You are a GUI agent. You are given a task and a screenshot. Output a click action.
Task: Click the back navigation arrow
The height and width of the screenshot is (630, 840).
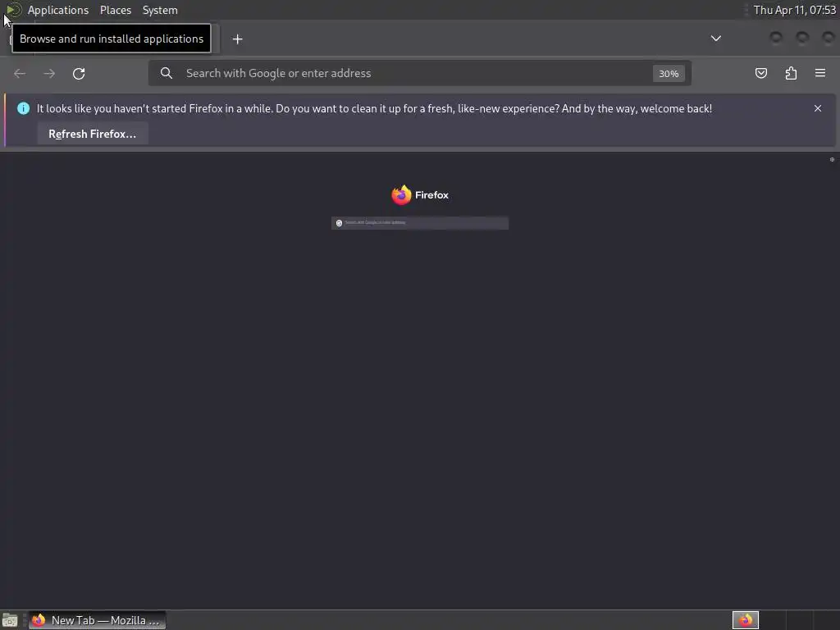coord(20,73)
